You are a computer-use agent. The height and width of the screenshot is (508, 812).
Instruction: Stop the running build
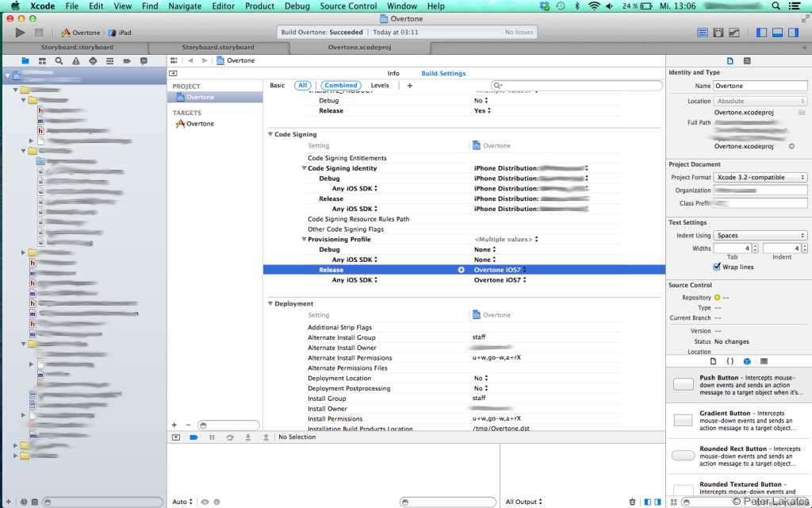(x=38, y=33)
